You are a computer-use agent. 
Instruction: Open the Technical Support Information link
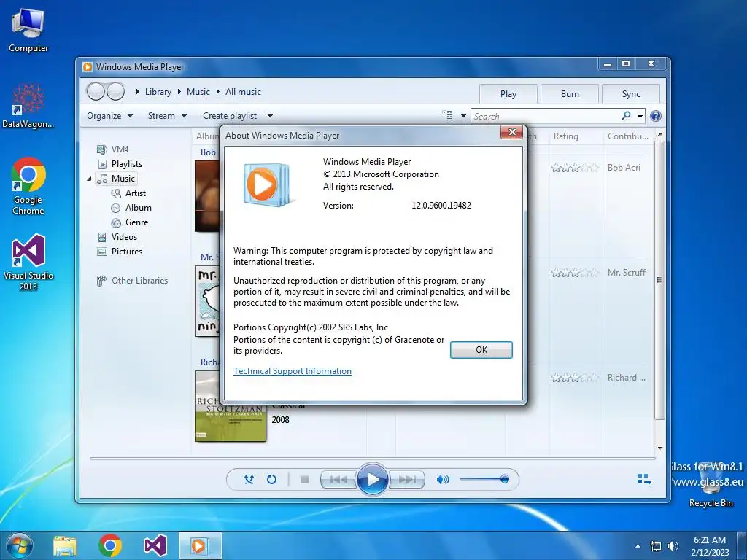(293, 371)
